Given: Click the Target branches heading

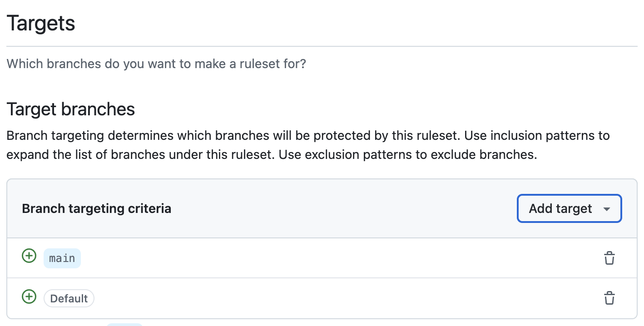Looking at the screenshot, I should pyautogui.click(x=71, y=109).
